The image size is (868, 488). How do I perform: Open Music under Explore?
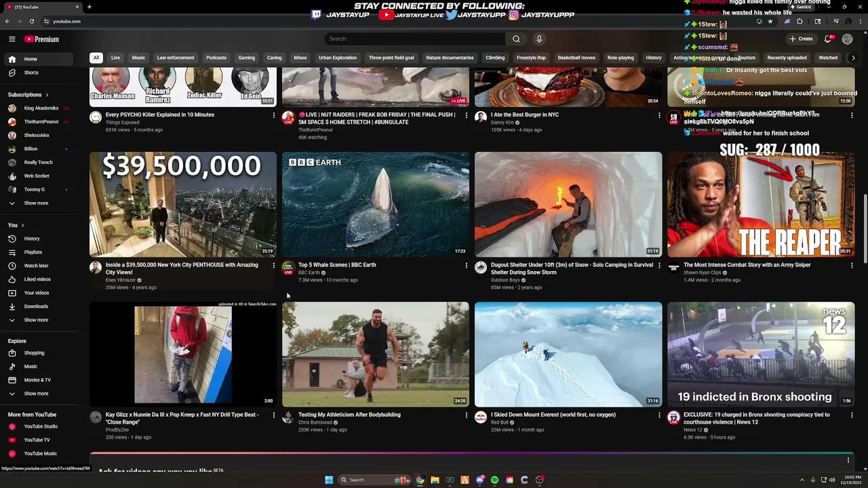click(x=39, y=366)
